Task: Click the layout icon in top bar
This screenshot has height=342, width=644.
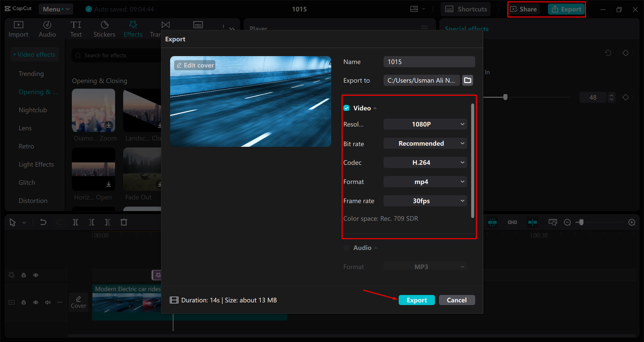Action: tap(414, 9)
